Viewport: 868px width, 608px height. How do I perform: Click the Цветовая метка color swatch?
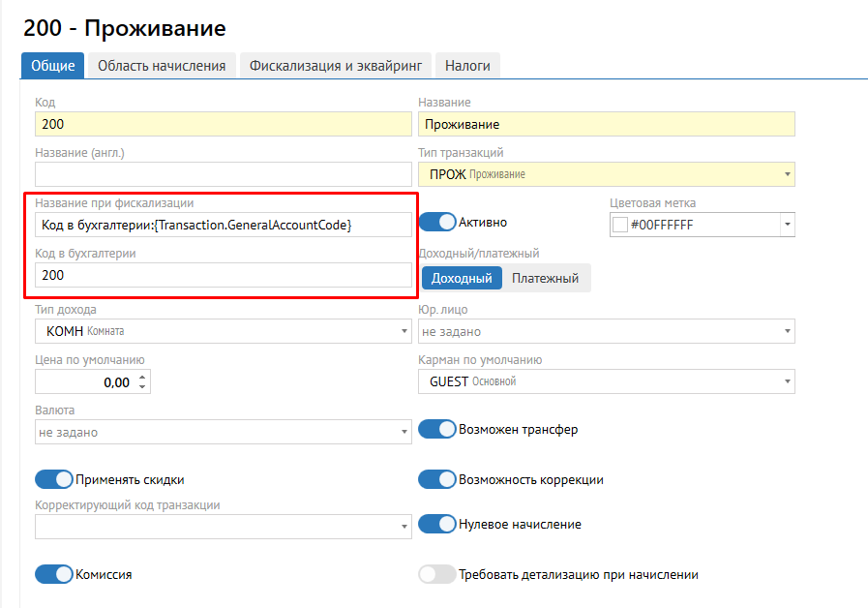pyautogui.click(x=620, y=225)
